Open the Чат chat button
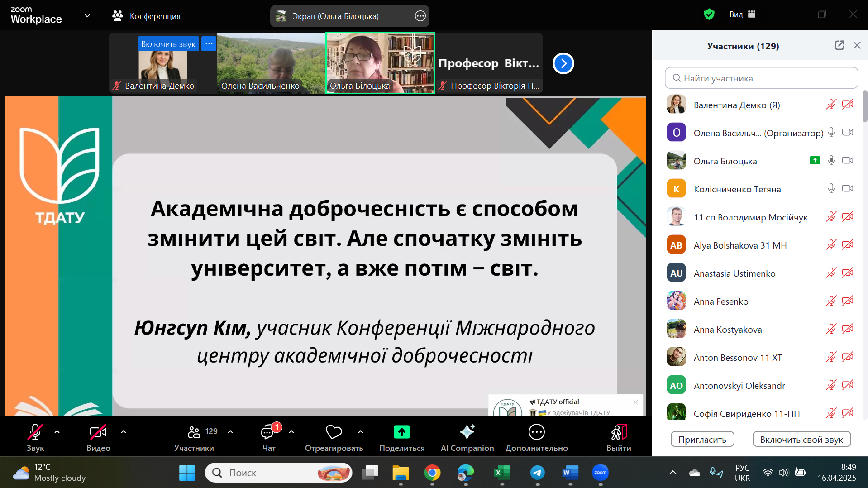 coord(269,437)
